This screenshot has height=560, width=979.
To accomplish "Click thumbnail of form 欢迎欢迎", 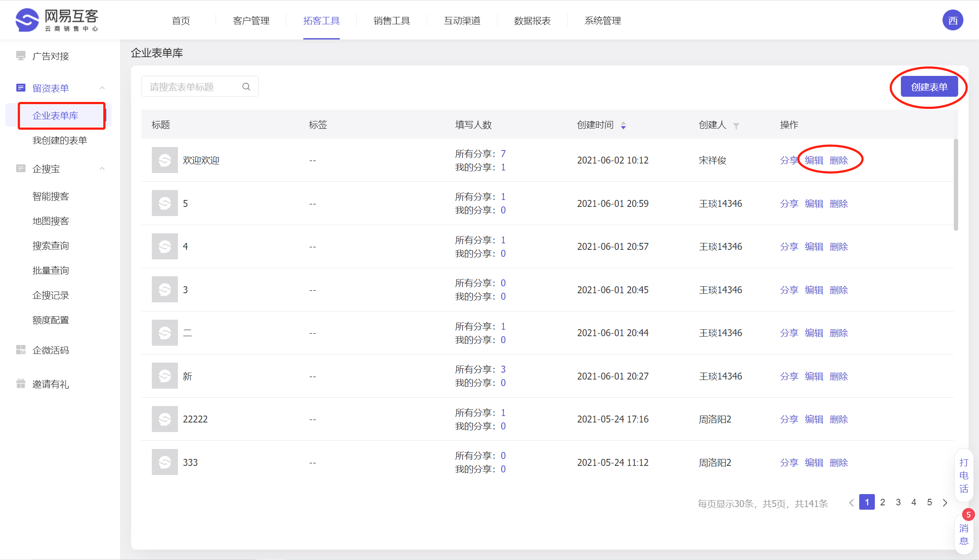I will 165,160.
